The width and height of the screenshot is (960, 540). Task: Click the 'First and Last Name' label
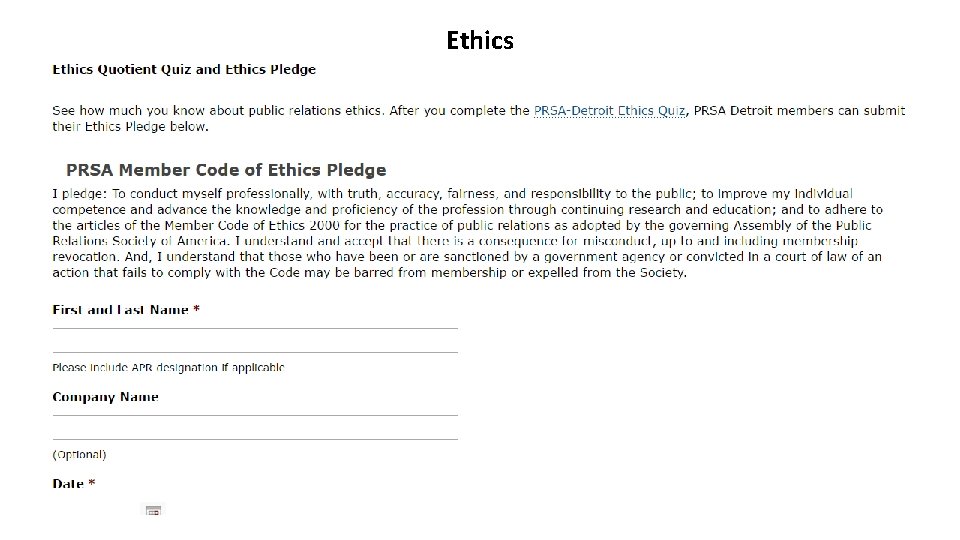click(120, 310)
